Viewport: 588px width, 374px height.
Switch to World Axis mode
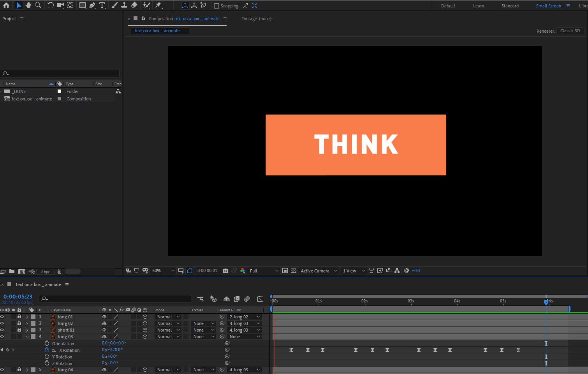[x=194, y=5]
